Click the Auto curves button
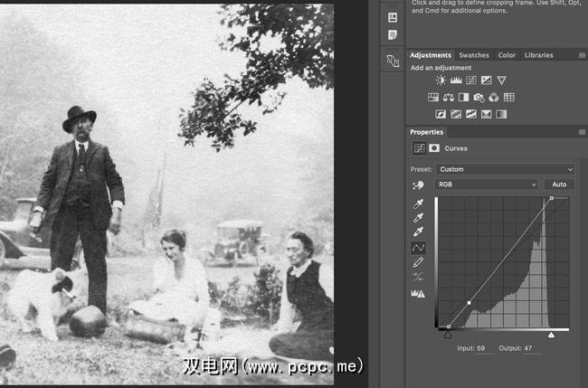The height and width of the screenshot is (388, 588). (559, 185)
